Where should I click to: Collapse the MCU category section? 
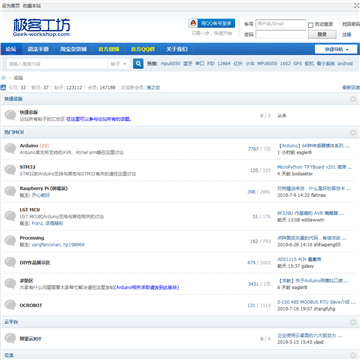pos(353,132)
